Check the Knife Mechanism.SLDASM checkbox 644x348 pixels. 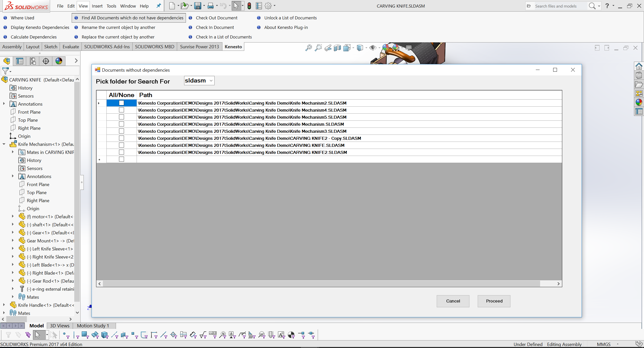[122, 124]
